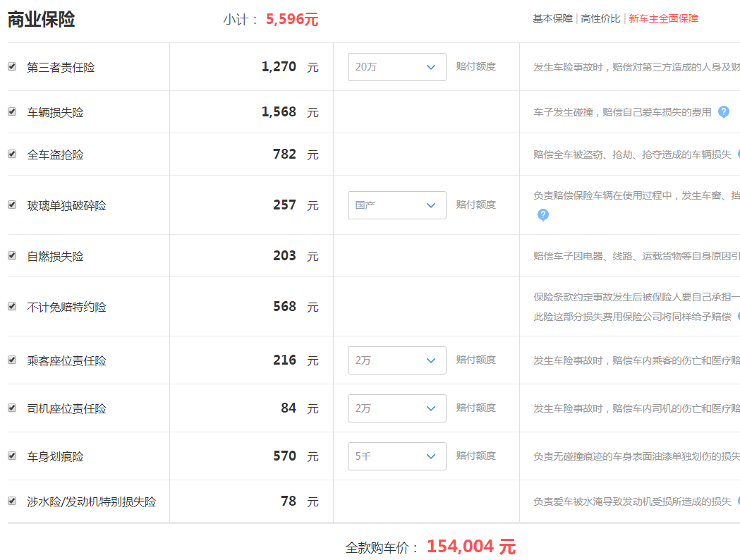Click the 不计免赔特约险 label text
This screenshot has width=740, height=560.
coord(66,307)
